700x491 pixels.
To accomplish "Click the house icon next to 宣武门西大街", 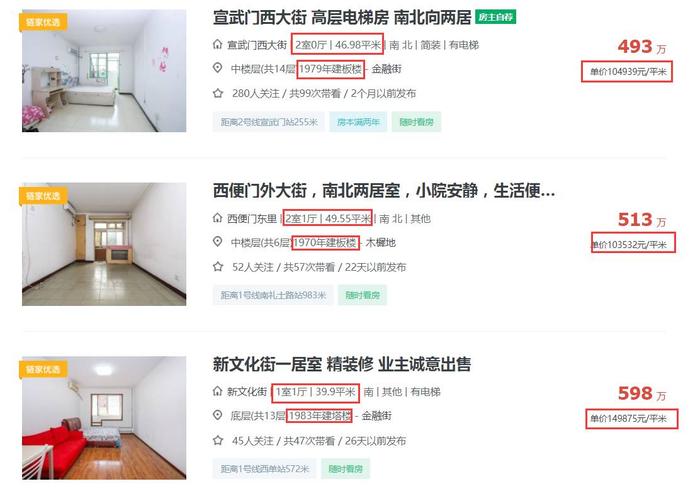I will point(217,45).
